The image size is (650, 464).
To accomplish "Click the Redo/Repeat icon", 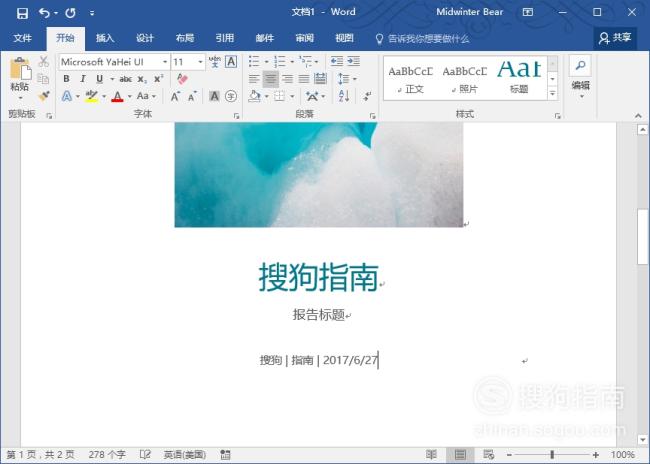I will (x=70, y=13).
